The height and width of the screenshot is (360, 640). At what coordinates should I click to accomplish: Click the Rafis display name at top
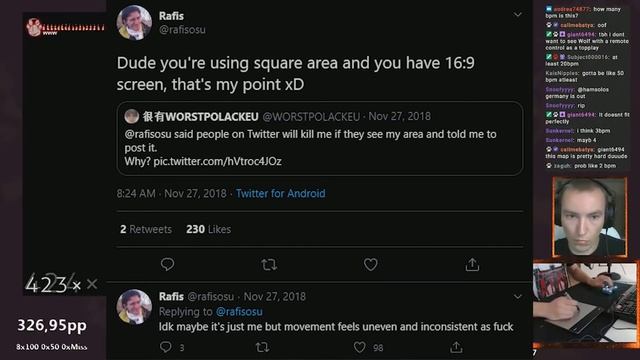point(171,16)
